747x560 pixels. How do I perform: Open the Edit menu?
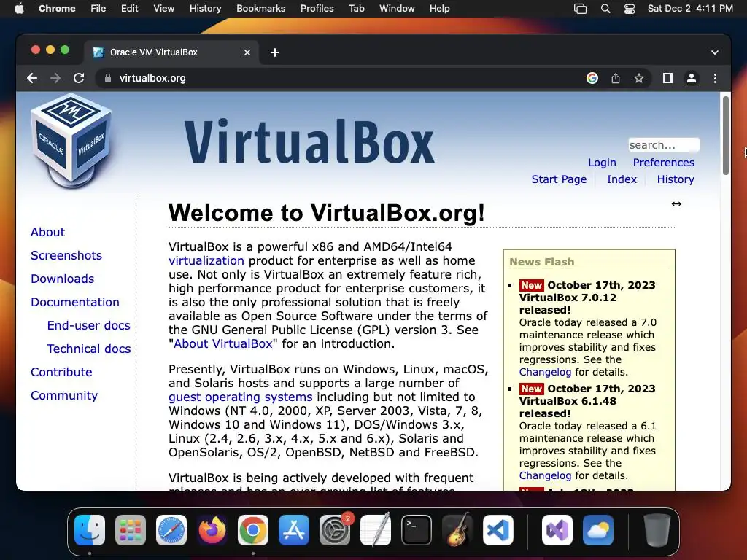coord(130,9)
